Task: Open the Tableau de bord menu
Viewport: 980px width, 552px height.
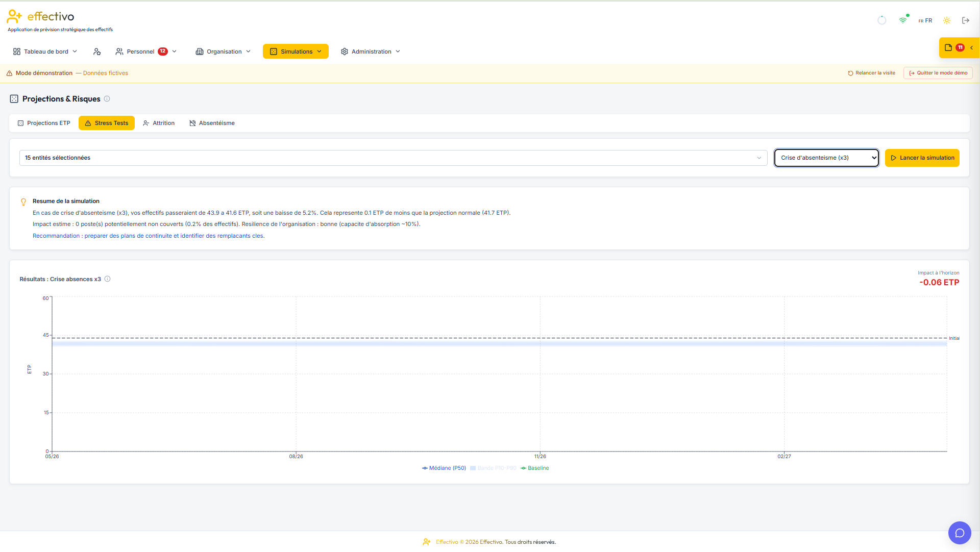Action: point(45,52)
